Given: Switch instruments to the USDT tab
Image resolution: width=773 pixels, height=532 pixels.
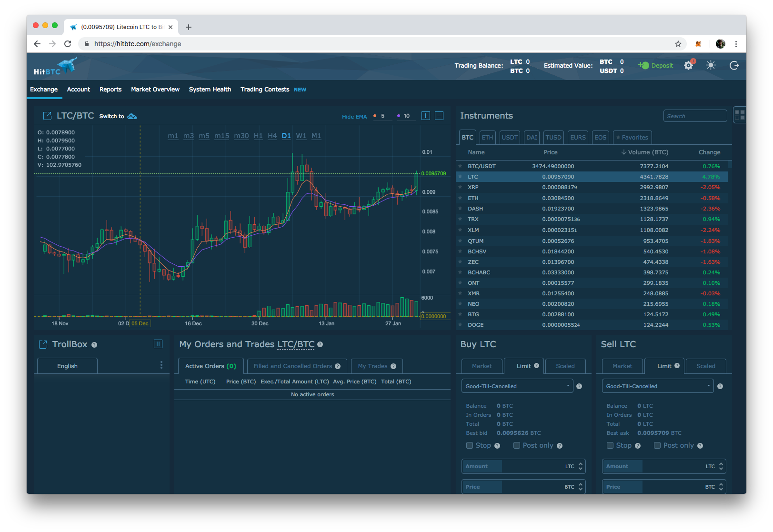Looking at the screenshot, I should 510,137.
